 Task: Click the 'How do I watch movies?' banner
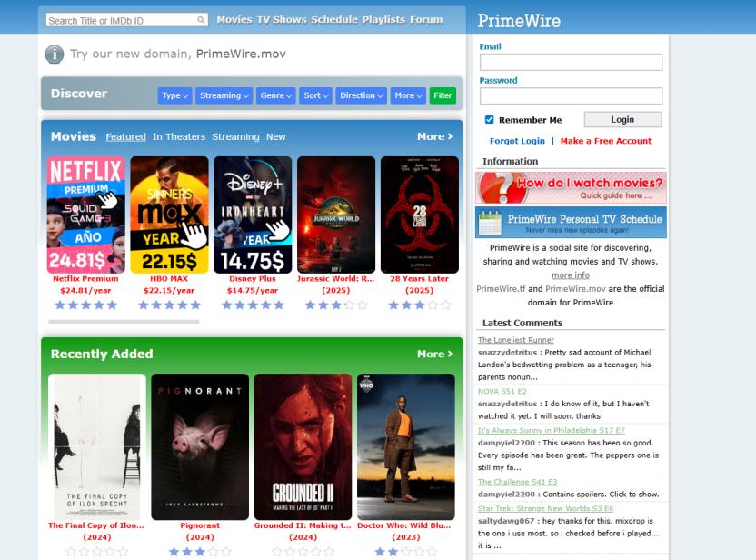[x=571, y=187]
